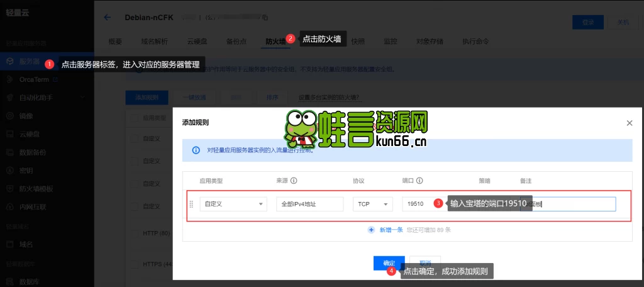This screenshot has height=287, width=644.
Task: Click the 关机 button
Action: pos(623,22)
